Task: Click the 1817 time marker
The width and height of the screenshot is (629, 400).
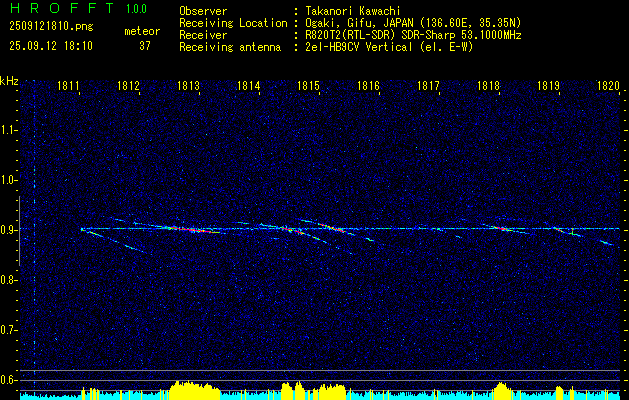Action: click(x=428, y=85)
